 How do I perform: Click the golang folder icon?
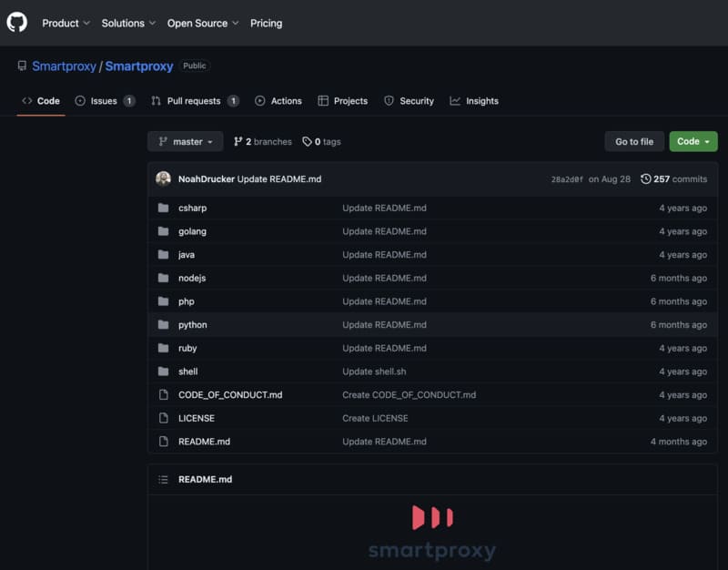(164, 231)
